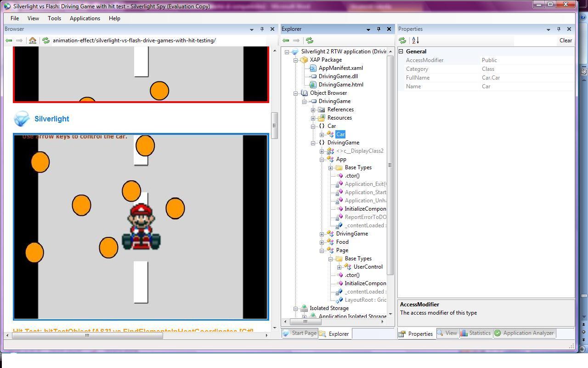Screen dimensions: 588x368
Task: Click the Silverlight heading link
Action: pyautogui.click(x=52, y=119)
